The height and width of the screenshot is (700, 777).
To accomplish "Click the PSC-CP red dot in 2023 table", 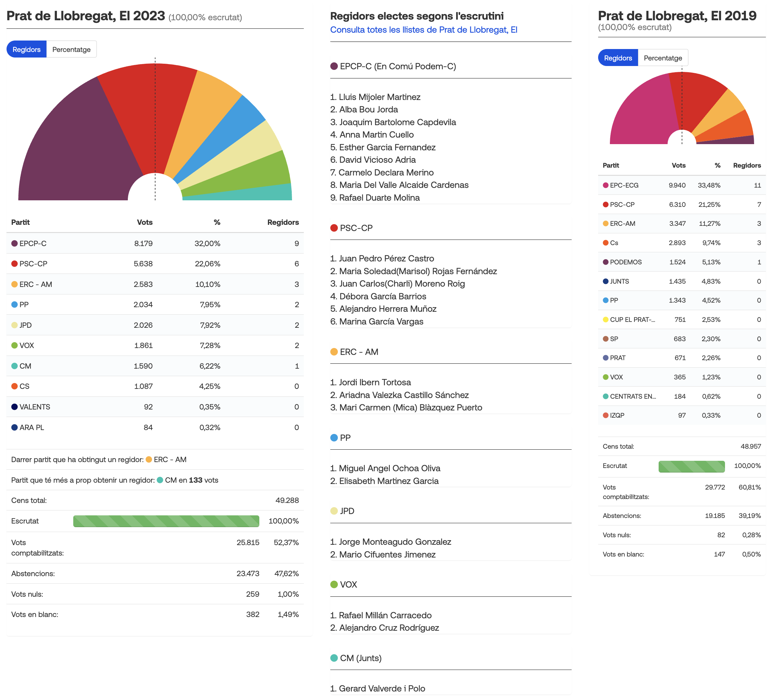I will tap(15, 264).
